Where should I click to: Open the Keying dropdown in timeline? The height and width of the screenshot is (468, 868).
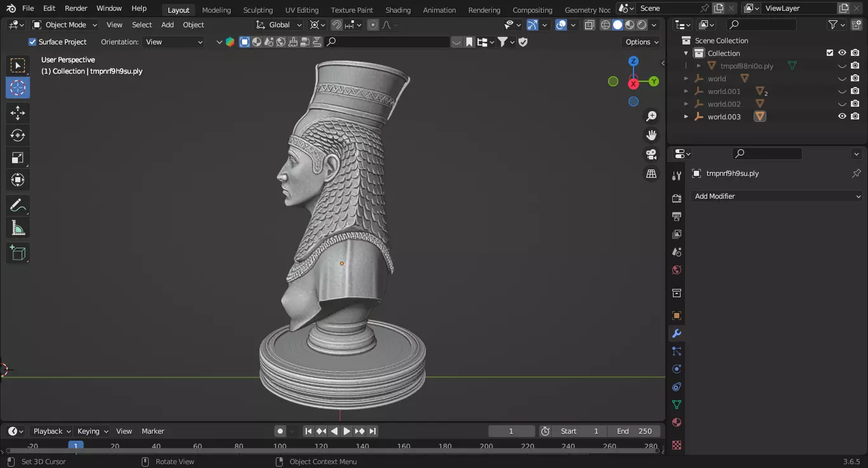pyautogui.click(x=93, y=431)
